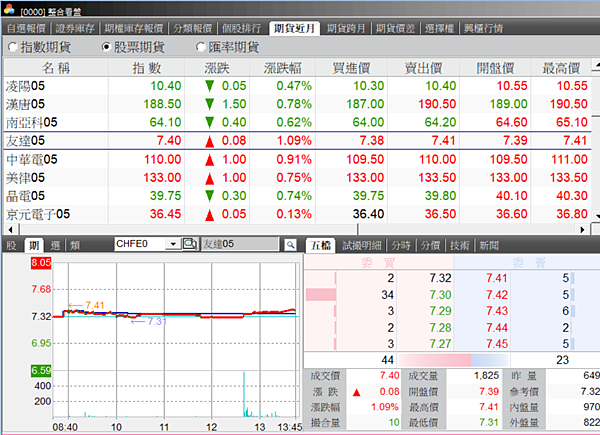Open the symbol lookup icon beside CHFE0
This screenshot has width=600, height=435.
[190, 244]
